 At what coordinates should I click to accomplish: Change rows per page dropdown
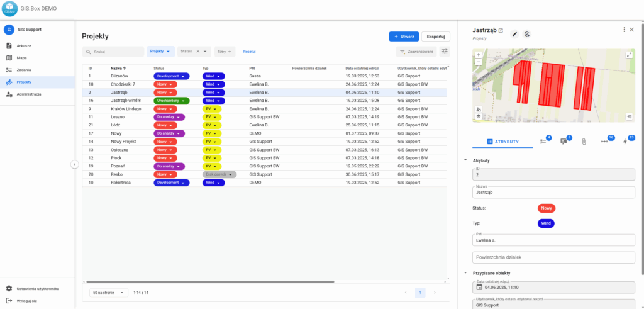pyautogui.click(x=109, y=293)
